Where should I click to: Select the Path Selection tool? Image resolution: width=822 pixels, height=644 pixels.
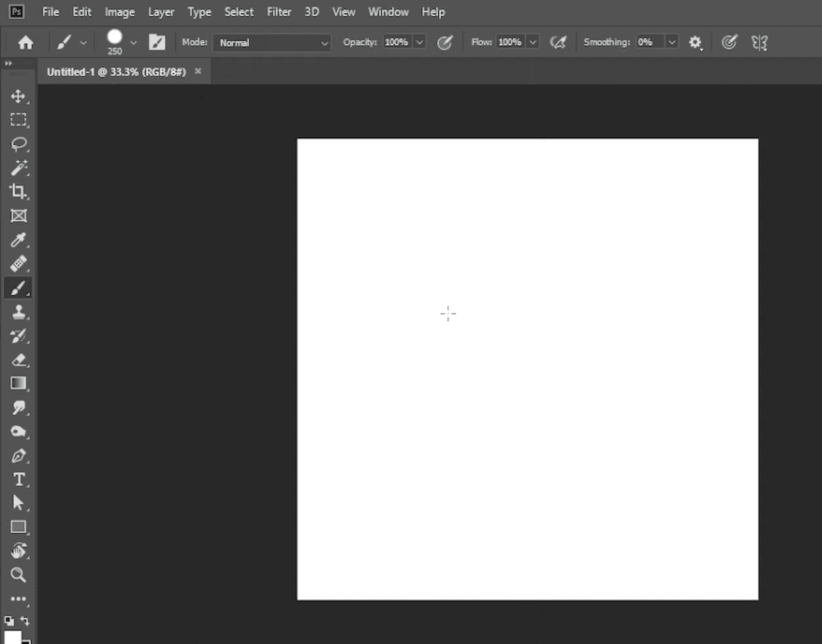(x=18, y=503)
